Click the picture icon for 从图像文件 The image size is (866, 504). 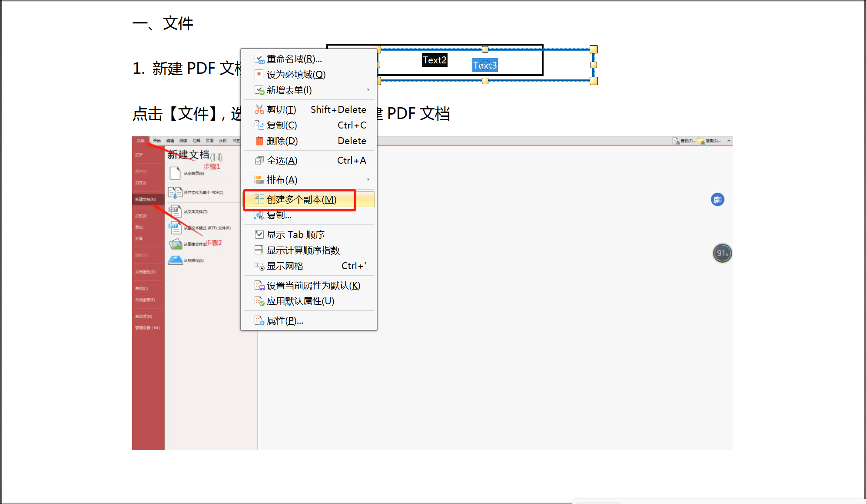pyautogui.click(x=176, y=244)
